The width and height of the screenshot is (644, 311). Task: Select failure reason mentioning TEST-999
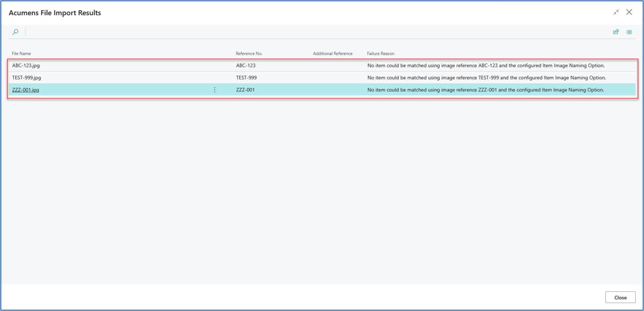pos(487,77)
